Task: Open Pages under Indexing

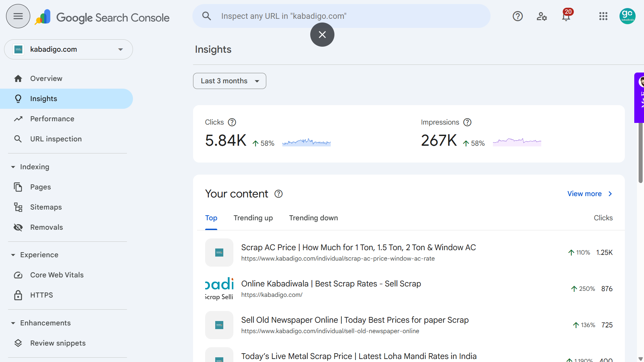Action: [40, 187]
